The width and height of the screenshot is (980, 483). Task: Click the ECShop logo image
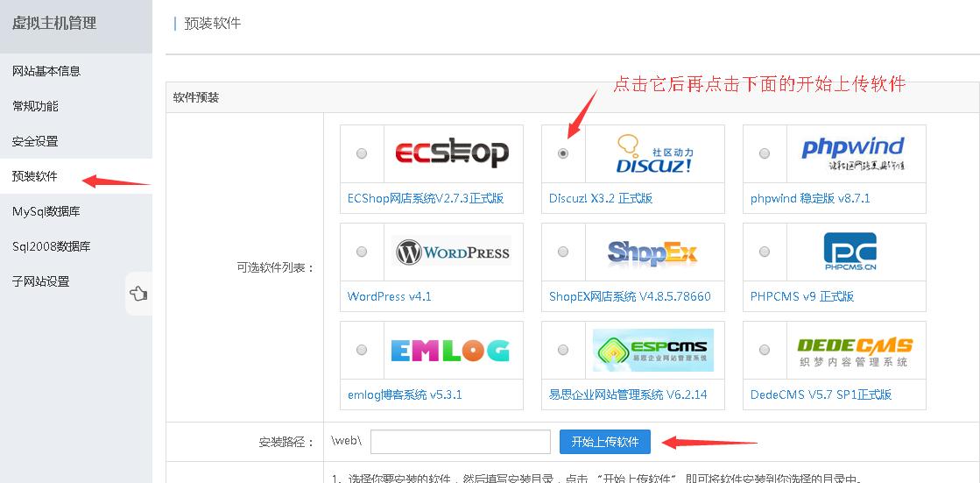453,153
